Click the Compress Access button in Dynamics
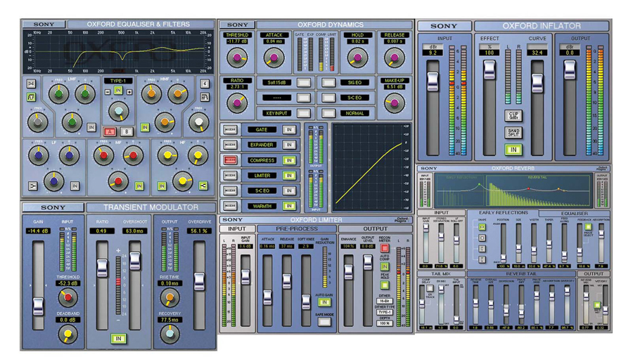This screenshot has width=633, height=364. (230, 160)
